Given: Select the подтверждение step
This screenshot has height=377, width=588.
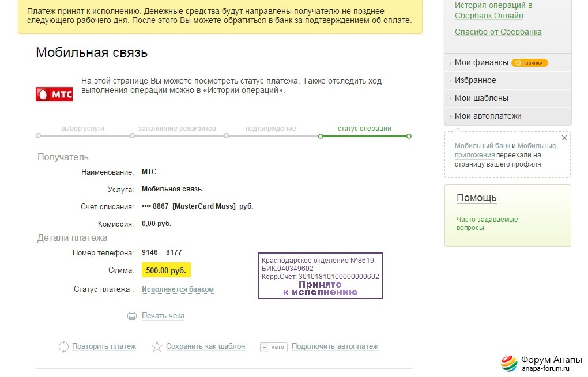Looking at the screenshot, I should click(x=271, y=129).
